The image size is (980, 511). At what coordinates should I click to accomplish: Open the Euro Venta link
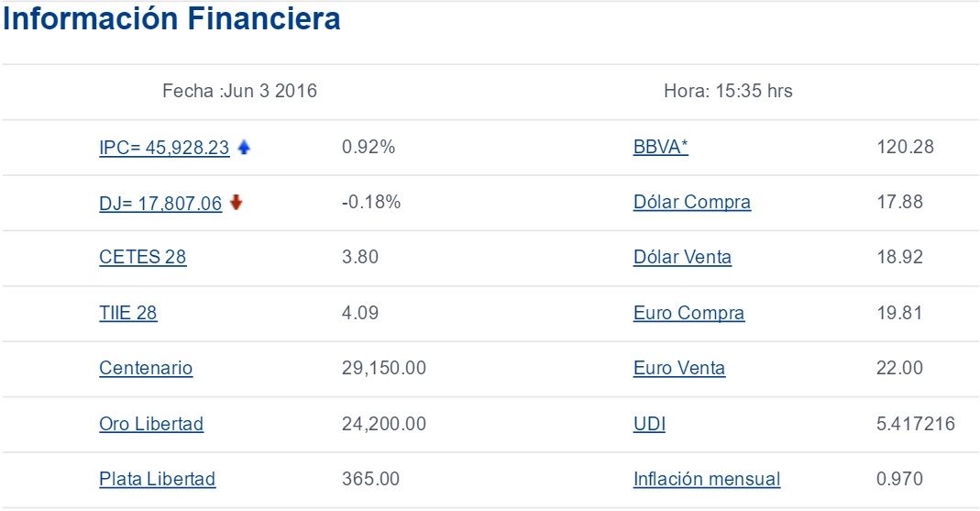pyautogui.click(x=678, y=369)
